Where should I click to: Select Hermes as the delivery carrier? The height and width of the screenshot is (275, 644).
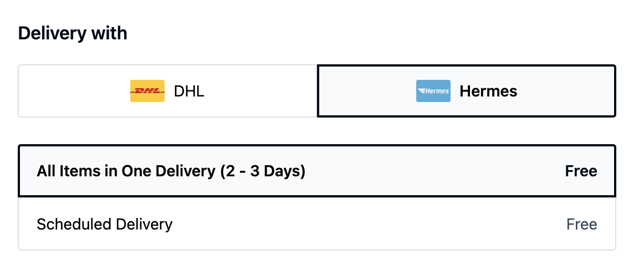(466, 91)
